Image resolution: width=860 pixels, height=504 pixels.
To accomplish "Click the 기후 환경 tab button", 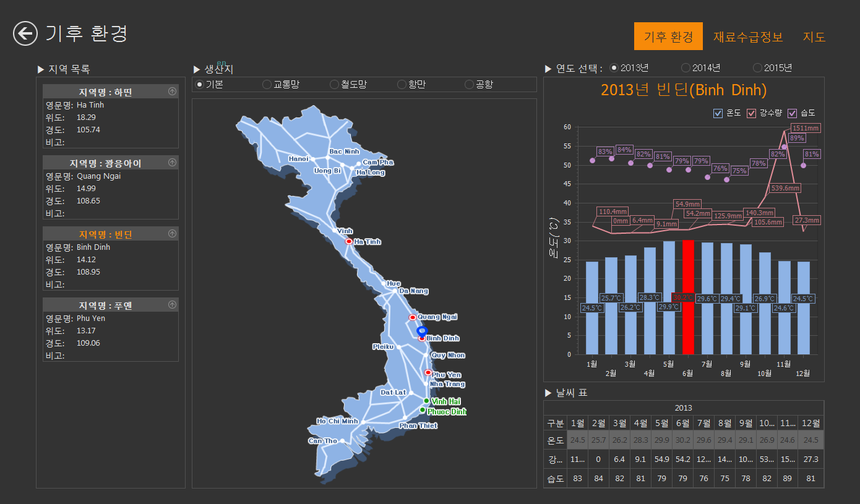I will pos(668,36).
